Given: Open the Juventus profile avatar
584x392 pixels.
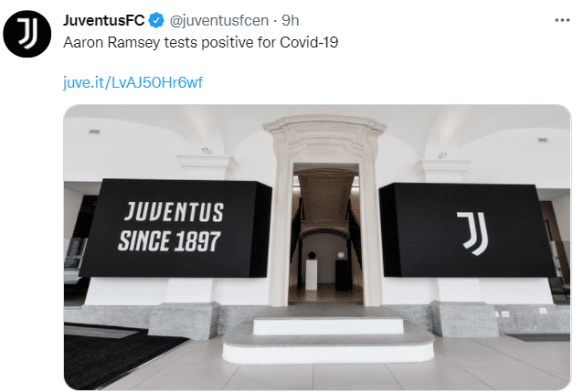Looking at the screenshot, I should [27, 34].
